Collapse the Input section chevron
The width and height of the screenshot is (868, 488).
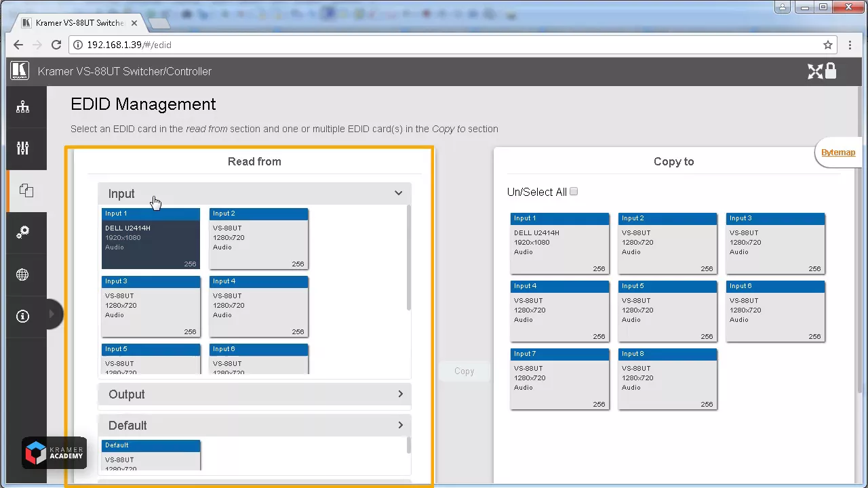click(398, 193)
